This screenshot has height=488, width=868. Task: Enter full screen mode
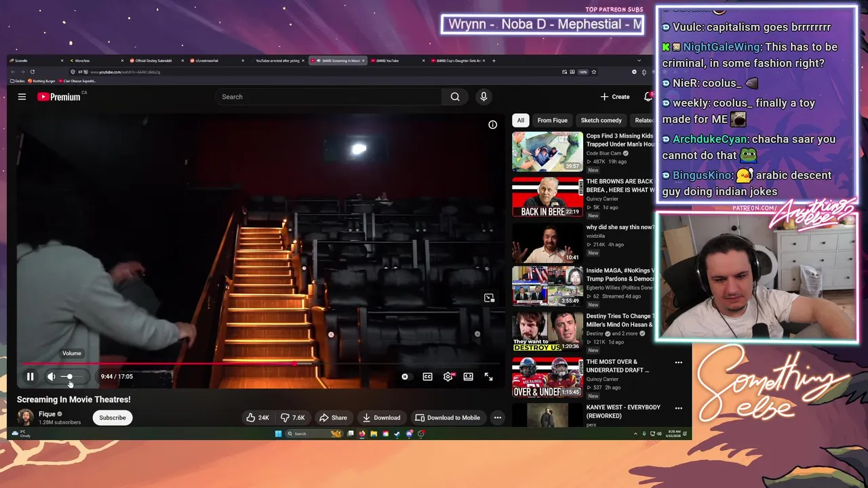488,377
